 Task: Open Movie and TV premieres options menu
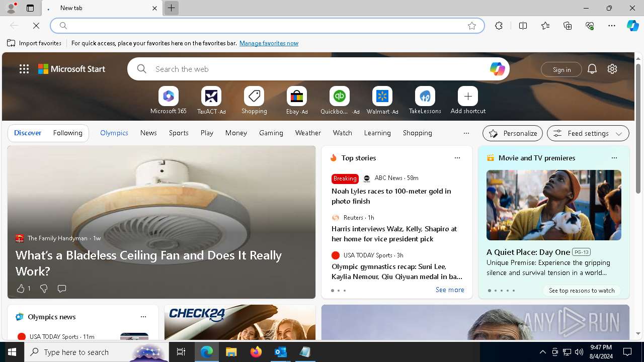point(614,158)
